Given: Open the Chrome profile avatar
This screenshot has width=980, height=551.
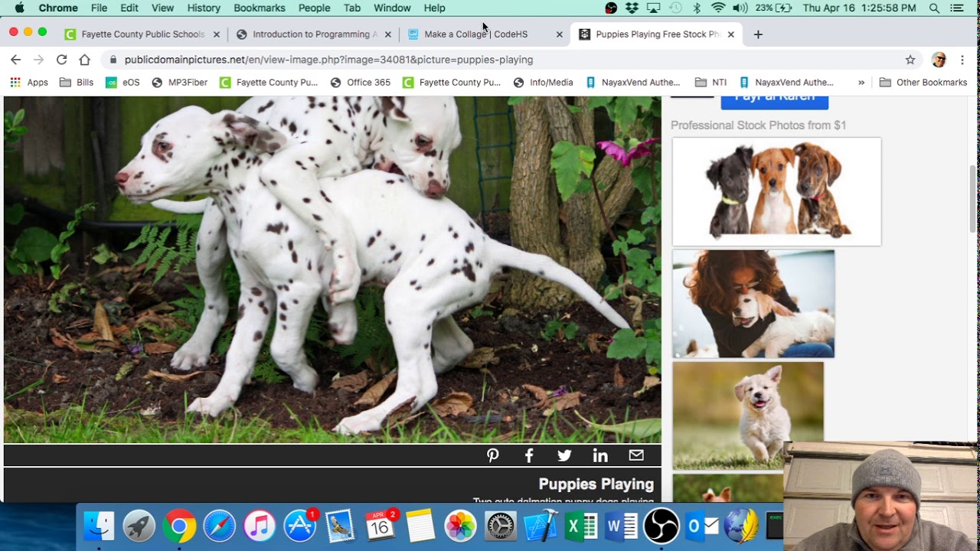Looking at the screenshot, I should click(939, 60).
